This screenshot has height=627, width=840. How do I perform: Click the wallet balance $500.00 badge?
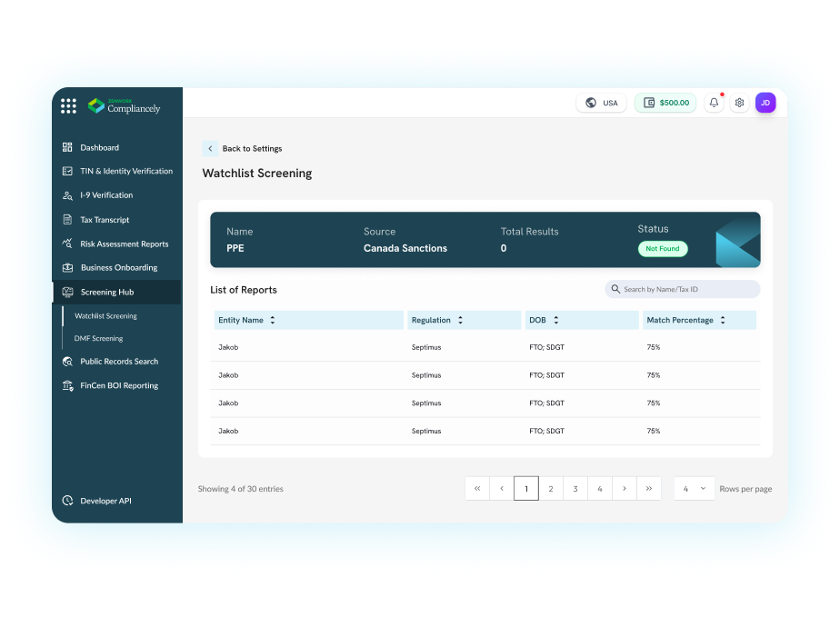[665, 103]
